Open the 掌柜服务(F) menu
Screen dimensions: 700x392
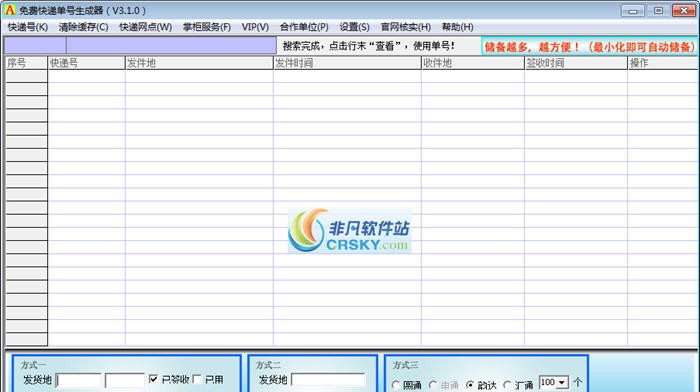pos(207,27)
